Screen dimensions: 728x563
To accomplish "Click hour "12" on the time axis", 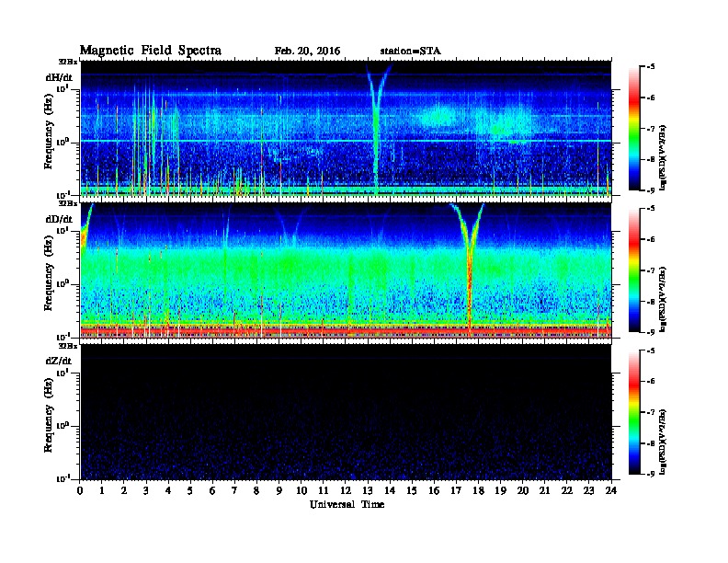I will (346, 490).
